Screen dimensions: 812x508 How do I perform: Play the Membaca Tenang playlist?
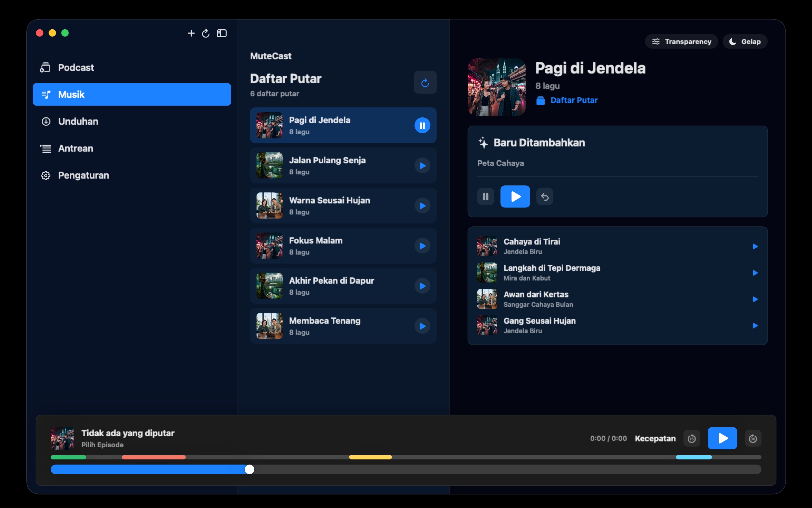422,326
